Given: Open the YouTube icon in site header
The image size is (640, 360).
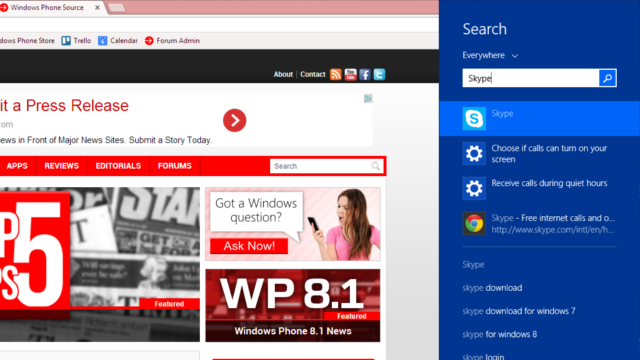Looking at the screenshot, I should 350,74.
